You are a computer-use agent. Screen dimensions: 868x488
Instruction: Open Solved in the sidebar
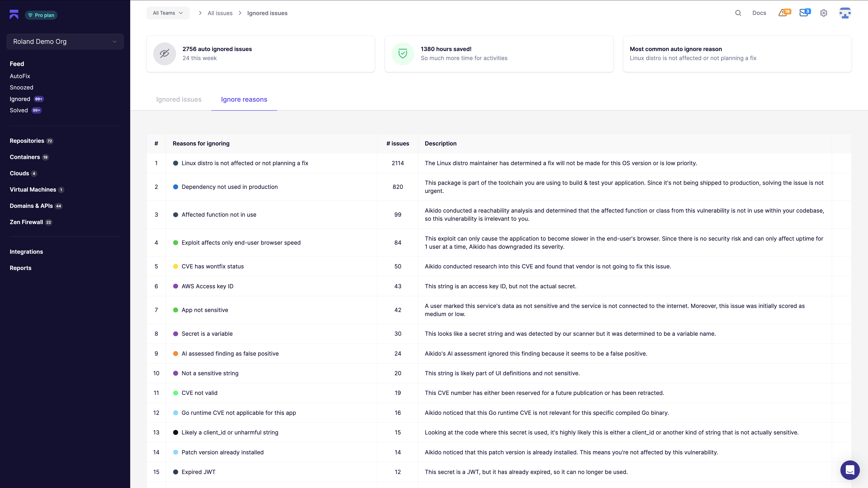(19, 110)
